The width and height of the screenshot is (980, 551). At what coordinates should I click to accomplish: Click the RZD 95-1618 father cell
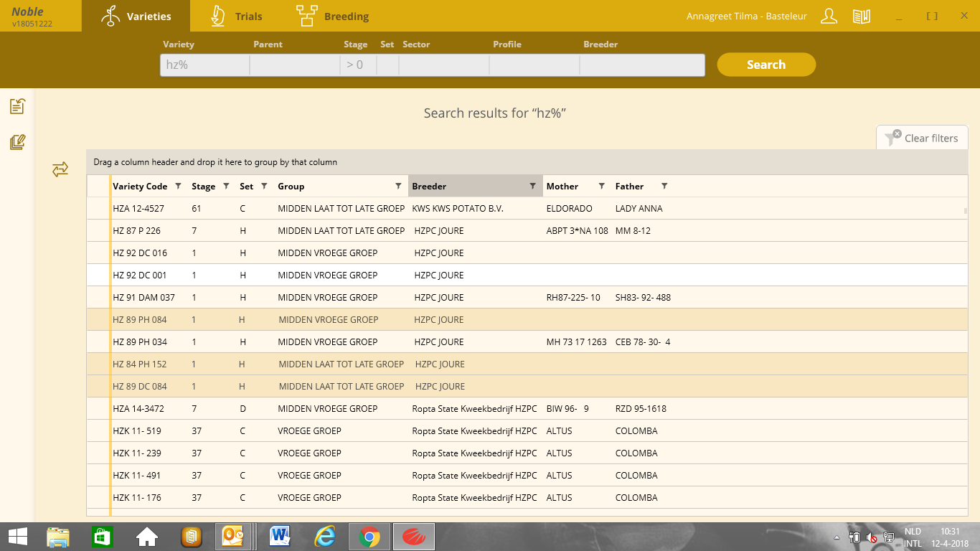(641, 408)
